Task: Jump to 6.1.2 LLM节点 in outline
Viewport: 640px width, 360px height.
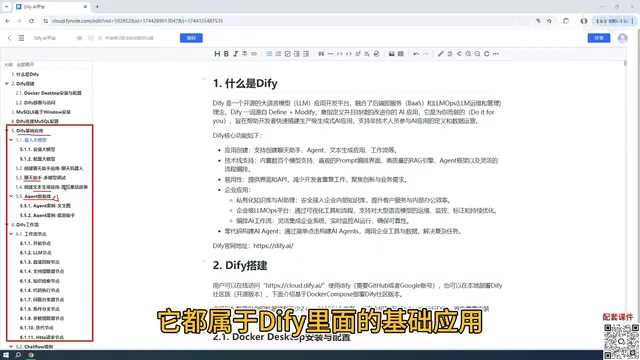Action: point(36,253)
